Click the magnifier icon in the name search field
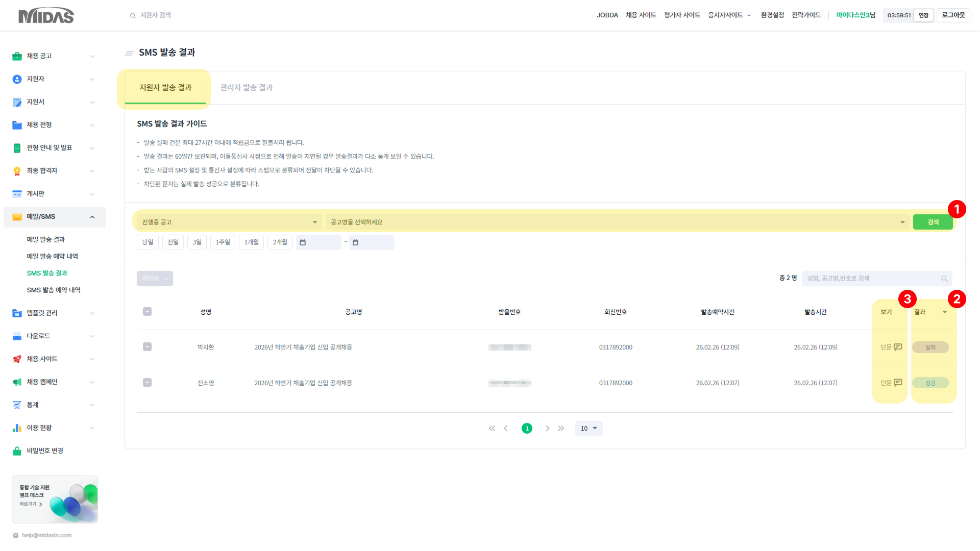Viewport: 980px width, 551px height. (944, 279)
